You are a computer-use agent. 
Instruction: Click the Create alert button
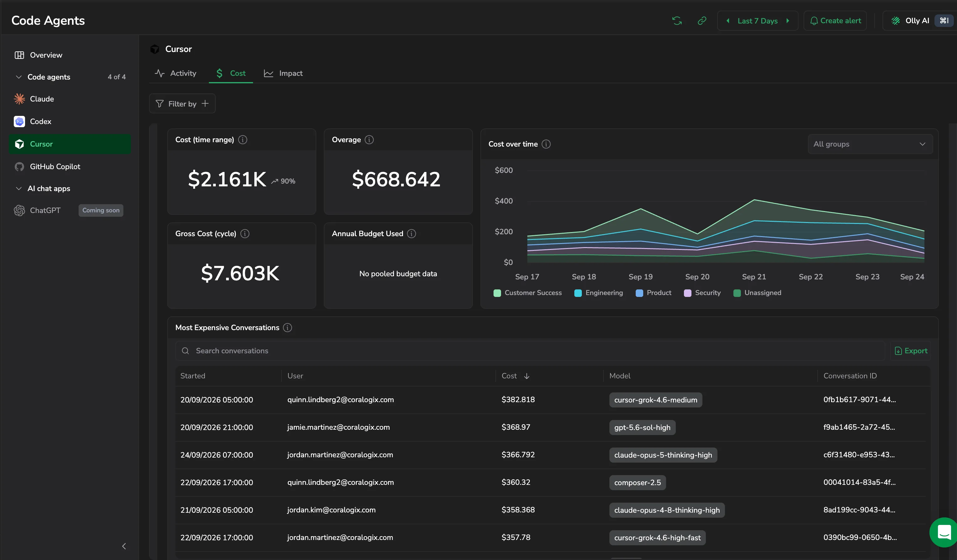point(835,21)
